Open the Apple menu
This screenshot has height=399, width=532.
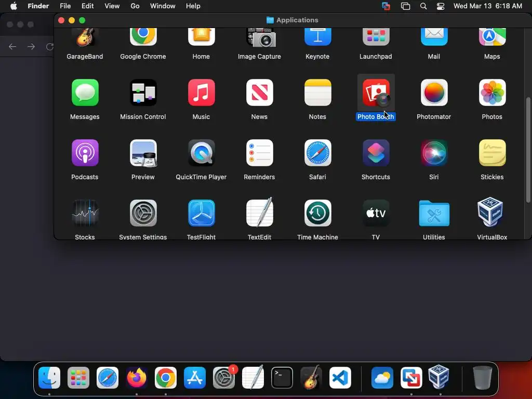(x=14, y=6)
